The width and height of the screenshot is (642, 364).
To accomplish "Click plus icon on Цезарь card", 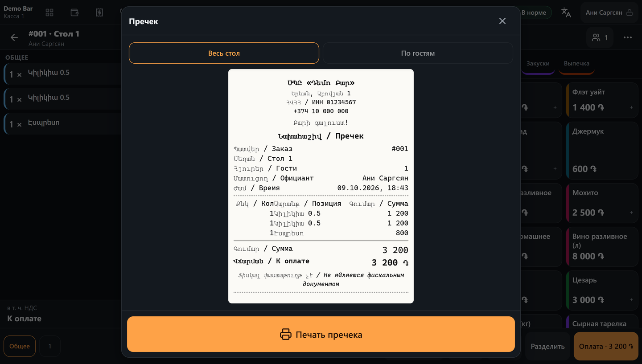I will tap(631, 300).
